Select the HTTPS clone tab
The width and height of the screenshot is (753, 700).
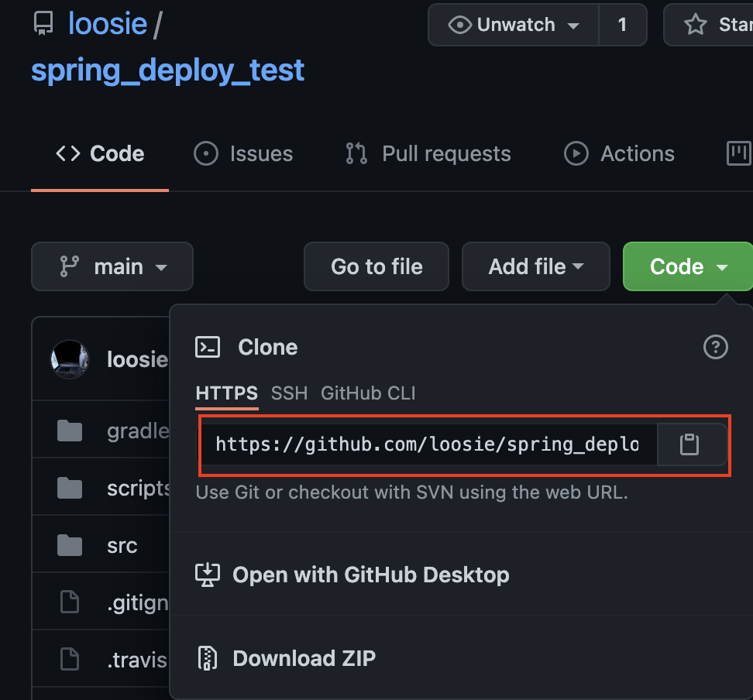coord(227,393)
